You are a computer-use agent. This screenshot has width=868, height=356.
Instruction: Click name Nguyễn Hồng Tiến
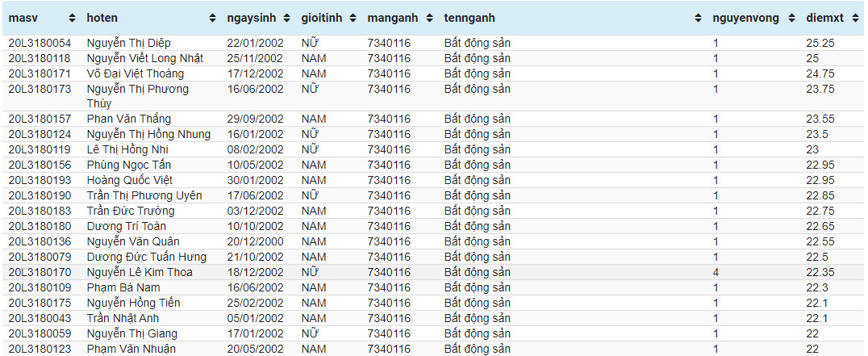[x=133, y=303]
